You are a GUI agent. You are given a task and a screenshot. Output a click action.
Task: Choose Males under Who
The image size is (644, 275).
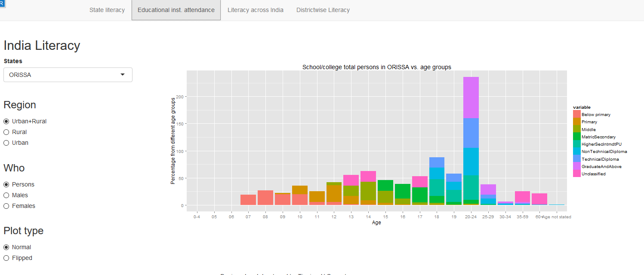coord(6,195)
